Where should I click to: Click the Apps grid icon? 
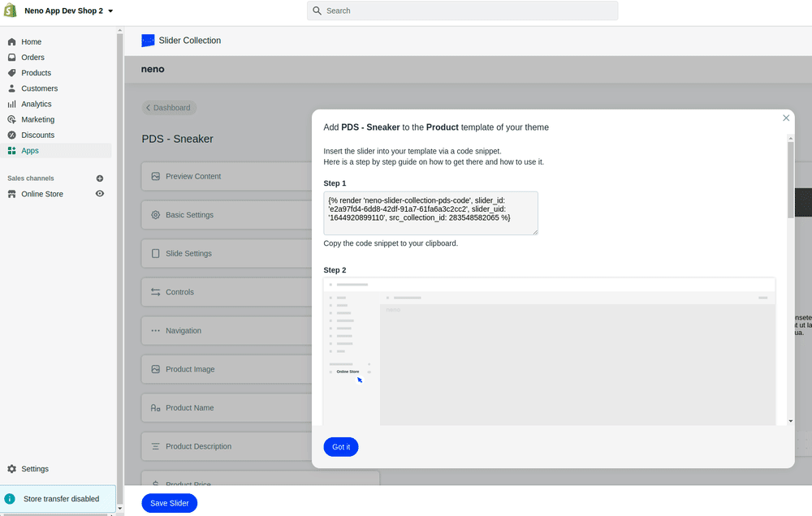[x=11, y=151]
